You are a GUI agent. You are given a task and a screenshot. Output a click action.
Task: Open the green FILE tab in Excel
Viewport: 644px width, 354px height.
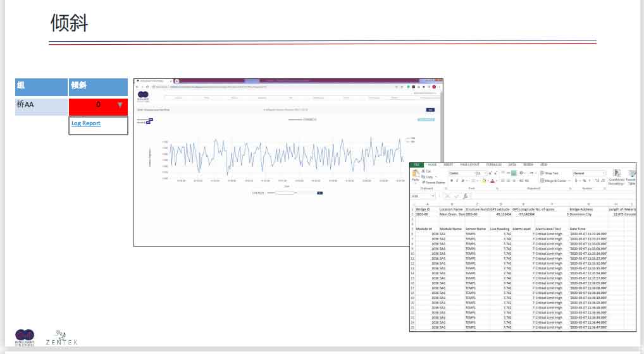point(416,164)
